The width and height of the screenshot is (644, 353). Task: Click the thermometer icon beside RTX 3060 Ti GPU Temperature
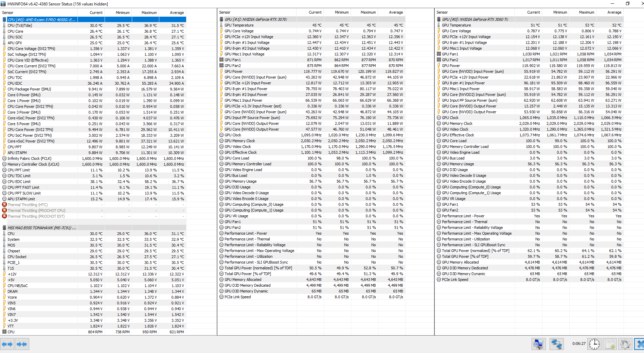[439, 25]
